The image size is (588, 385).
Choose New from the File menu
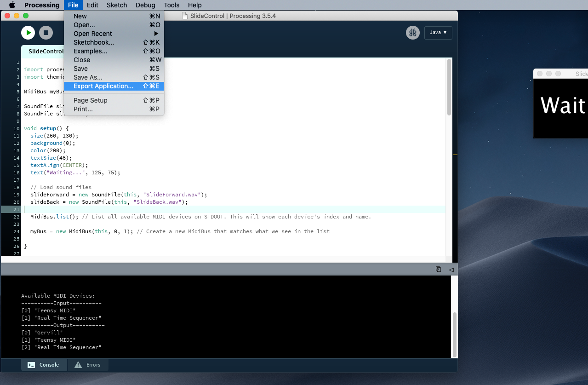[114, 16]
